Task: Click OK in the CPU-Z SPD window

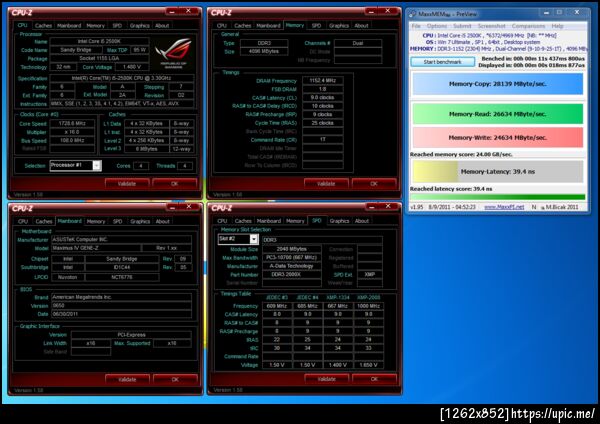Action: (374, 379)
